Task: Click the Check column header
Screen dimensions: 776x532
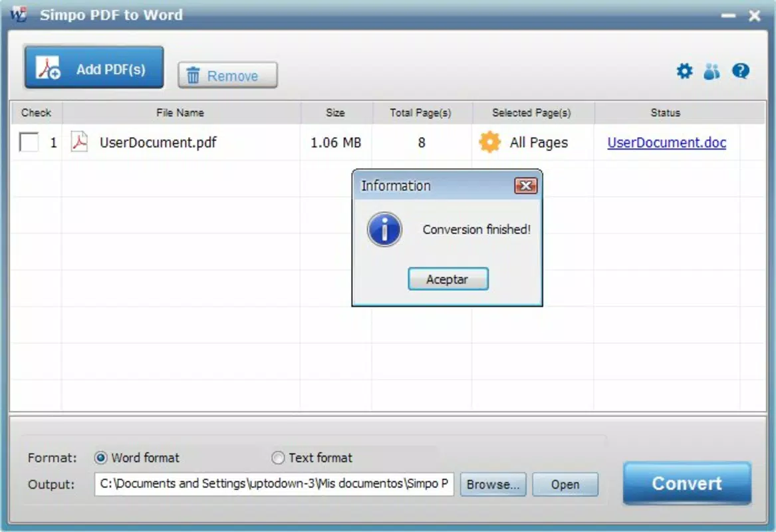Action: pos(36,113)
